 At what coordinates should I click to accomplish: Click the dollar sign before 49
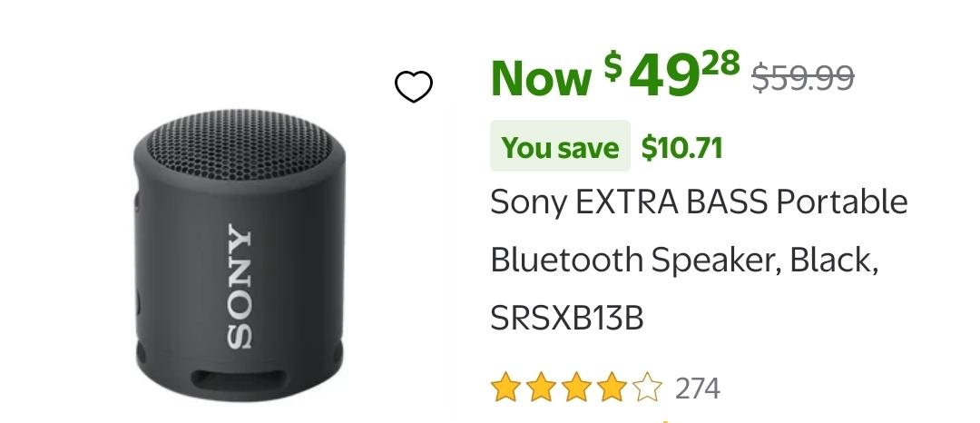[x=614, y=65]
